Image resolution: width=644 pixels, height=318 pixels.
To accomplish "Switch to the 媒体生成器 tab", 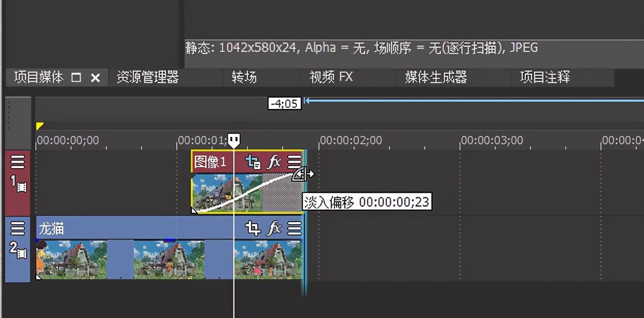I will coord(436,77).
